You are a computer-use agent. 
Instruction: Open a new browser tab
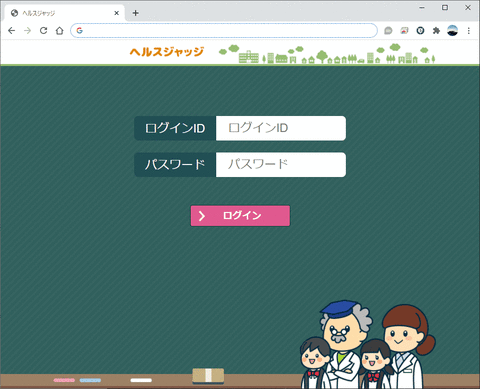coord(135,13)
